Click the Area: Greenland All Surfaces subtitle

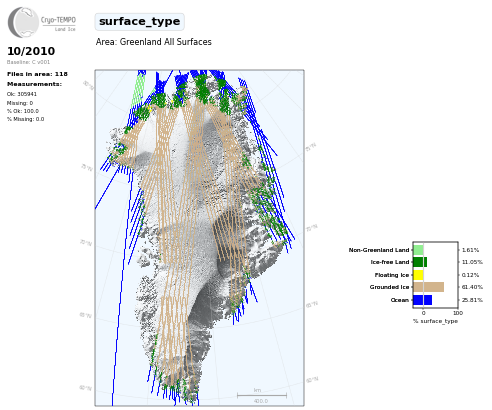tap(154, 42)
